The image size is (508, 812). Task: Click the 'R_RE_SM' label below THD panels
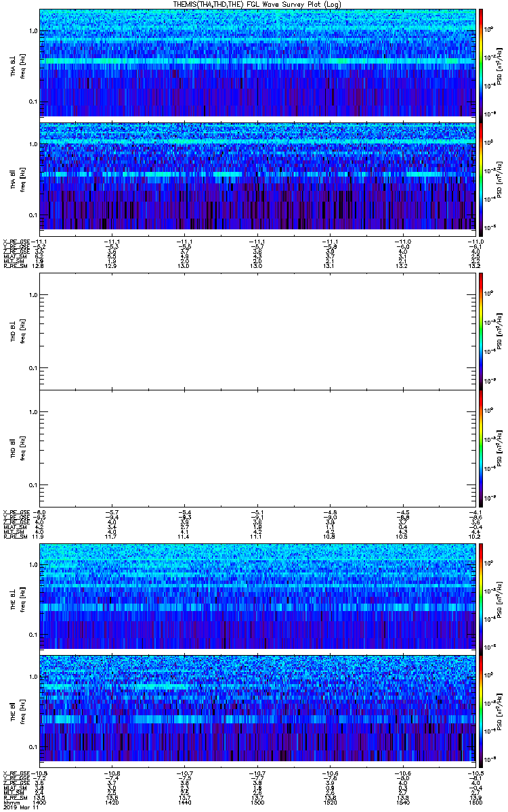click(x=14, y=537)
